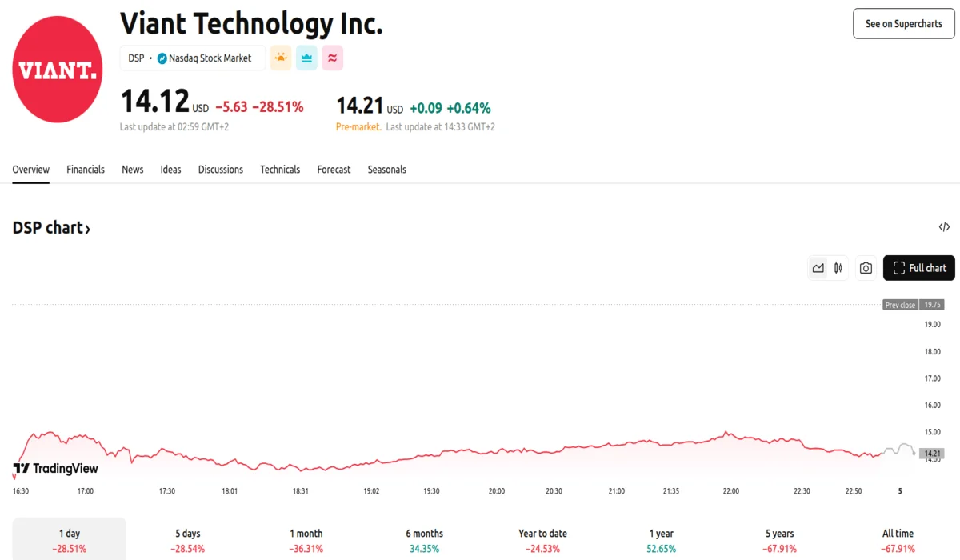Click the See on Supercharts button

[903, 24]
